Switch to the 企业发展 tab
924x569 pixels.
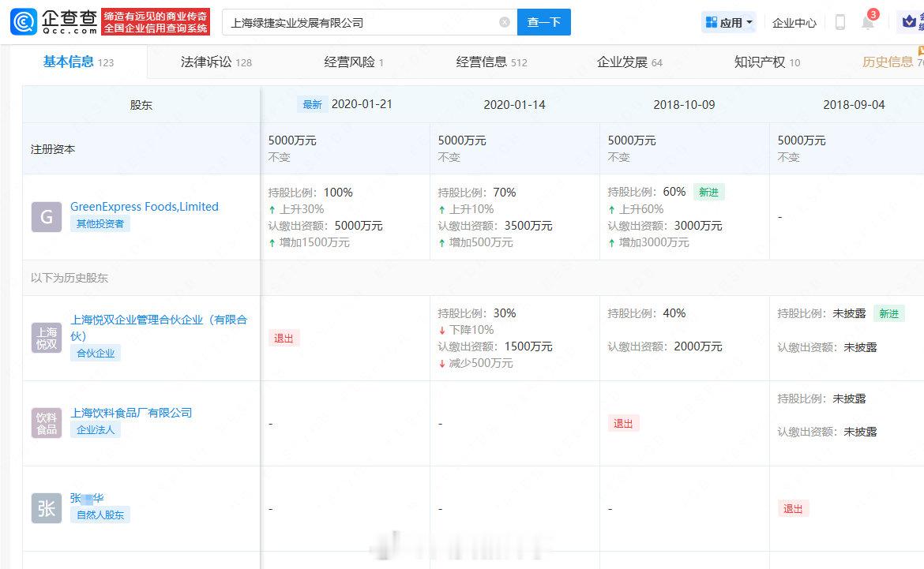(629, 62)
